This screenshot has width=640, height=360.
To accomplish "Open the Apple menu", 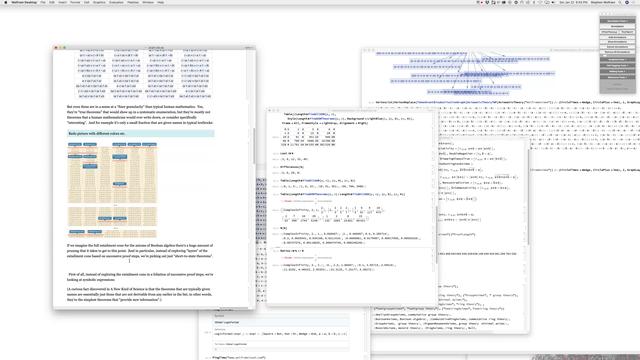I will 5,2.
